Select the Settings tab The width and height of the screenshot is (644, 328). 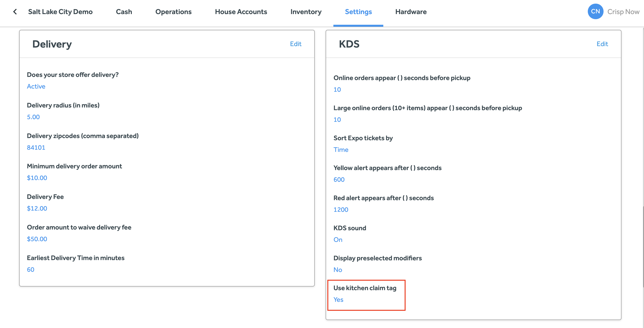click(358, 12)
